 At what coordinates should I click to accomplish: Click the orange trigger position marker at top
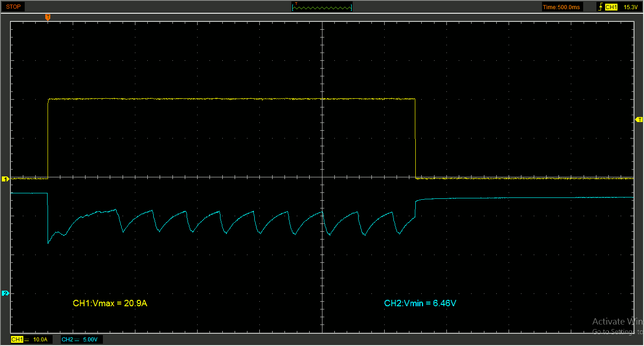point(48,17)
